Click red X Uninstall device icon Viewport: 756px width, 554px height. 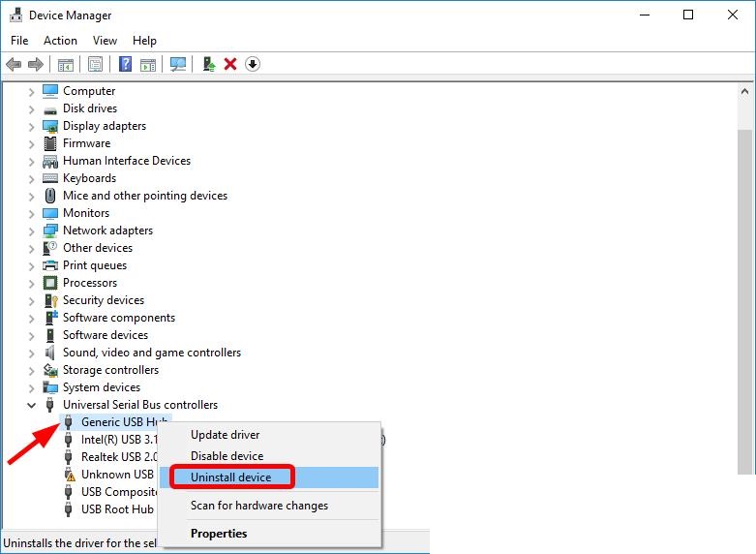(x=230, y=64)
